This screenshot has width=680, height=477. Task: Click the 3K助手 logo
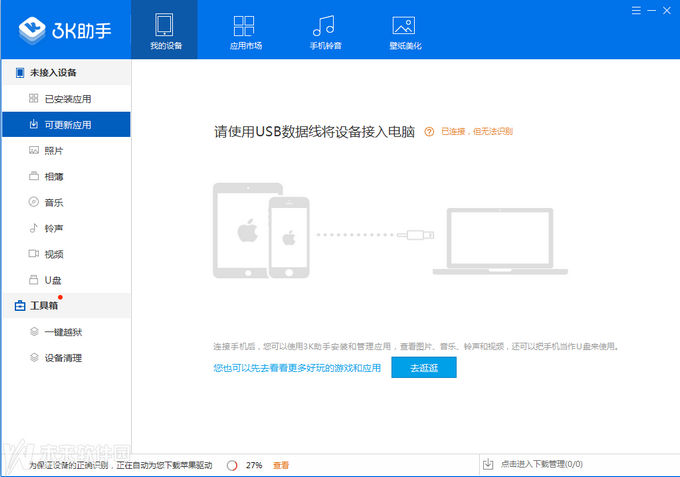pos(65,29)
